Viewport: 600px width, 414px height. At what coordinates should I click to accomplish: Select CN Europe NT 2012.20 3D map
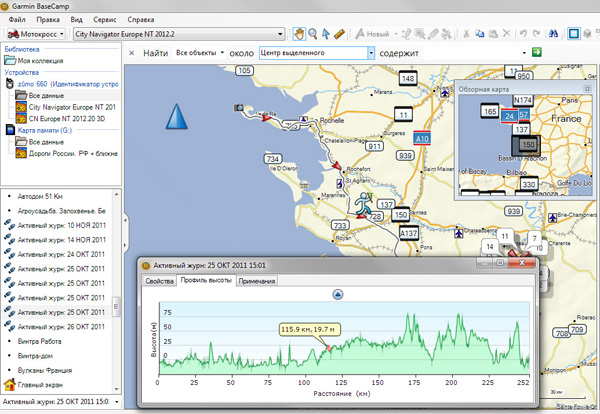point(60,119)
